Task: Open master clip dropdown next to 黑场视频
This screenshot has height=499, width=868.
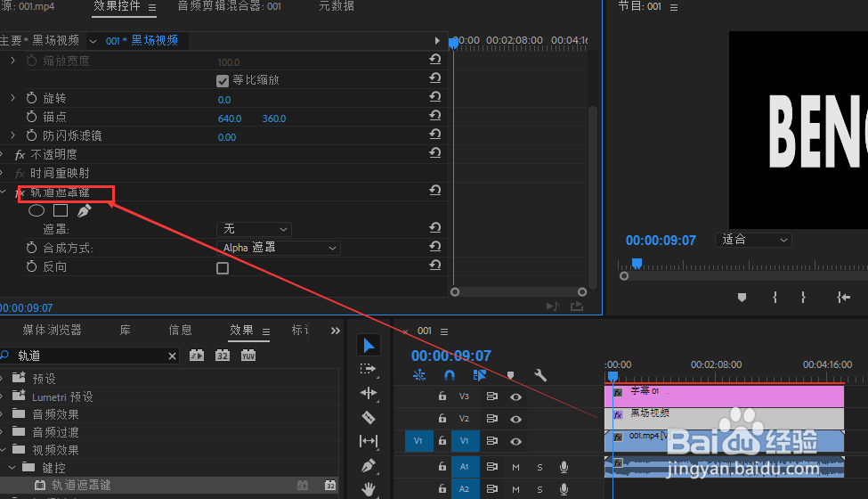Action: click(x=93, y=41)
